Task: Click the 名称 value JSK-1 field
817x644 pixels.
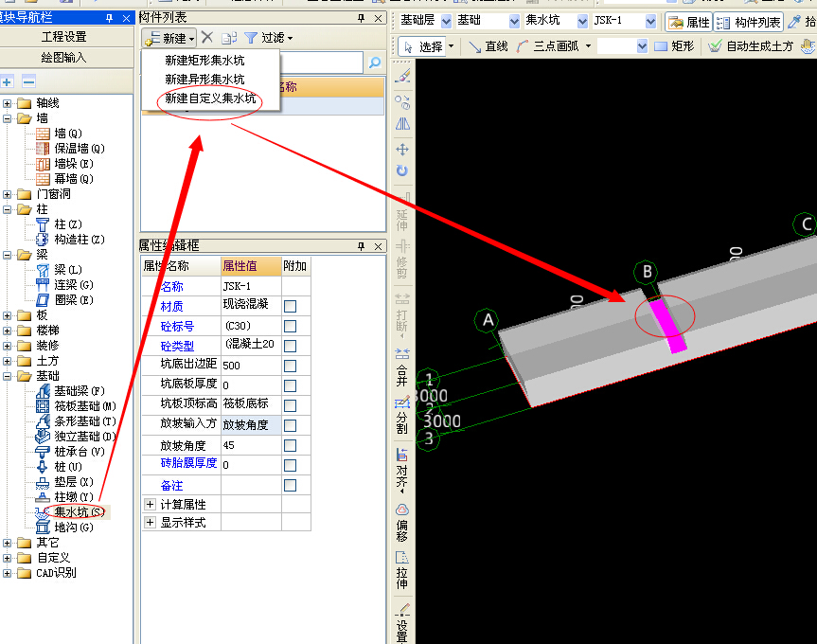Action: pyautogui.click(x=251, y=286)
